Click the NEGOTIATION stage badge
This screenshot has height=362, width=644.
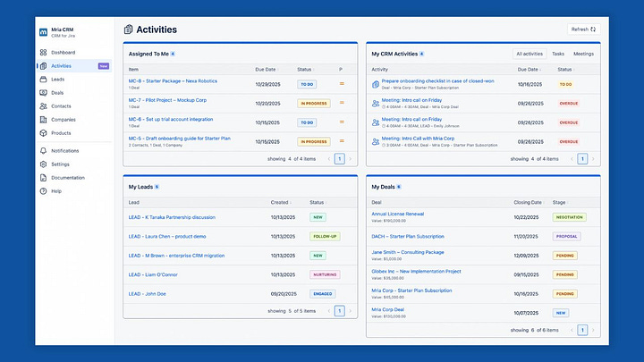[x=569, y=217]
